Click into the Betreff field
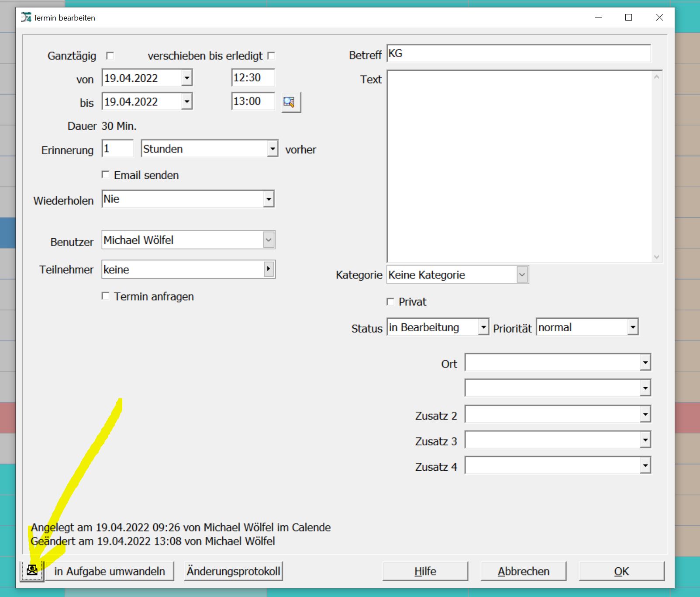Image resolution: width=700 pixels, height=597 pixels. [x=518, y=54]
